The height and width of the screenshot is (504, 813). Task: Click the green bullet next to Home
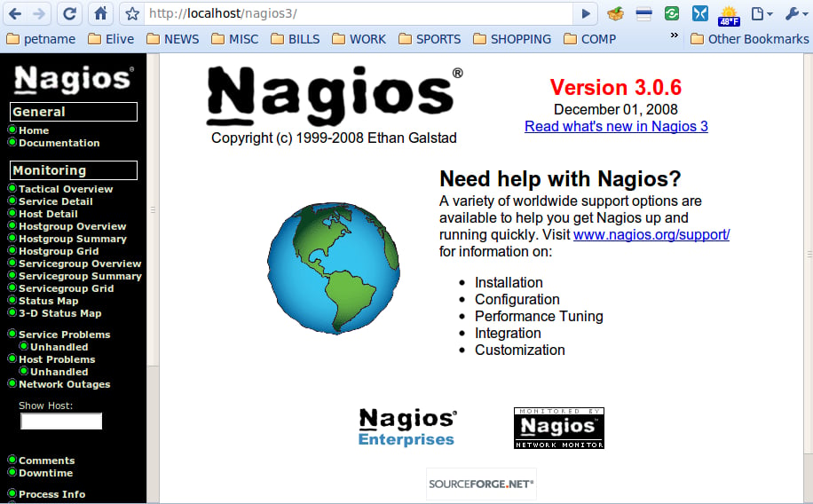(12, 130)
